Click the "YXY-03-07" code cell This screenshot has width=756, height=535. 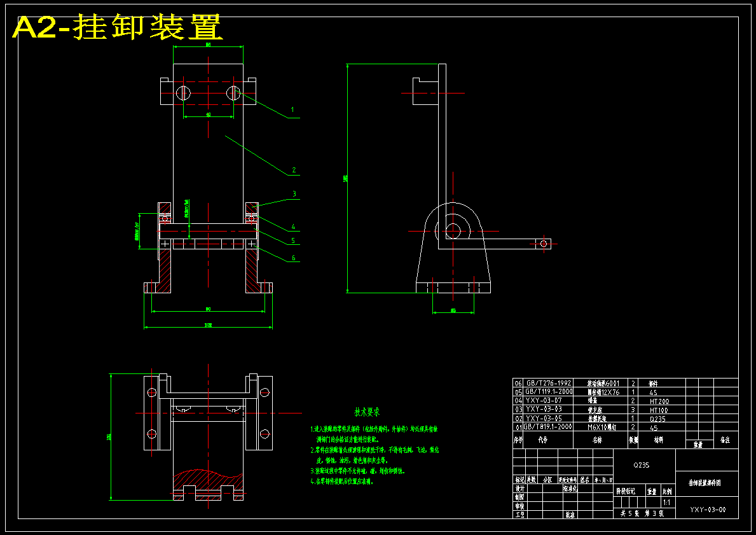point(544,400)
